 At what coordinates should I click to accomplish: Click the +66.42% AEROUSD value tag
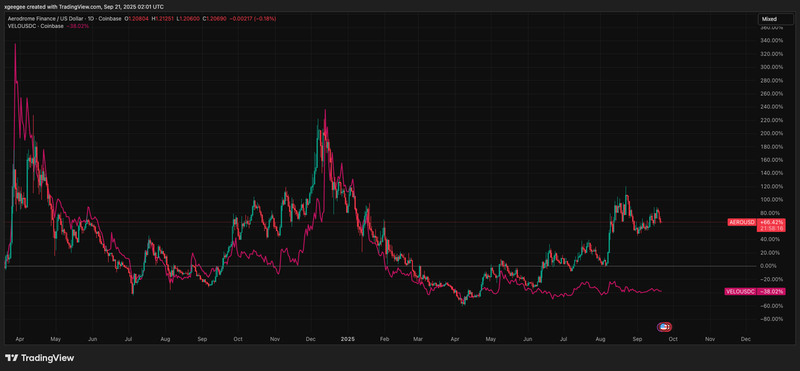coord(771,222)
